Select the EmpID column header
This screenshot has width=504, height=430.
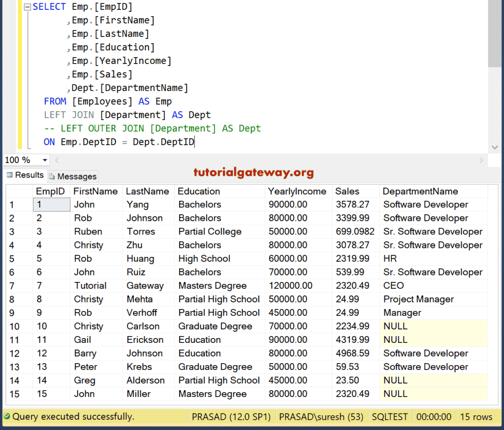[x=51, y=191]
